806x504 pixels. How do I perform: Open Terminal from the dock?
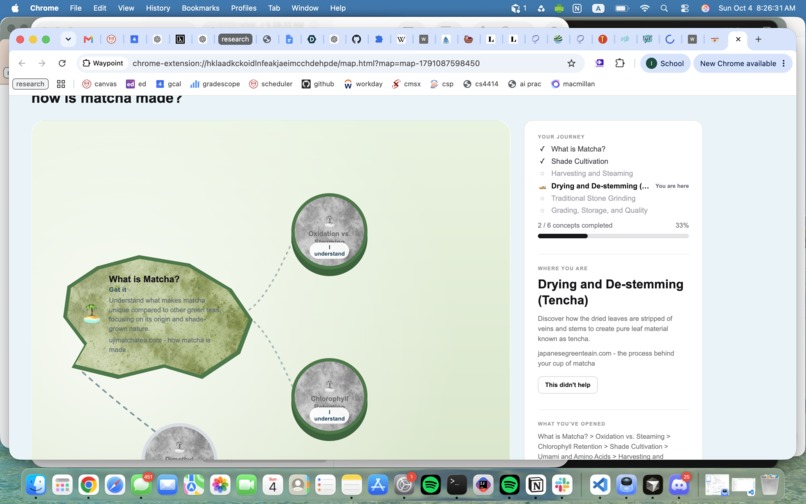tap(456, 484)
